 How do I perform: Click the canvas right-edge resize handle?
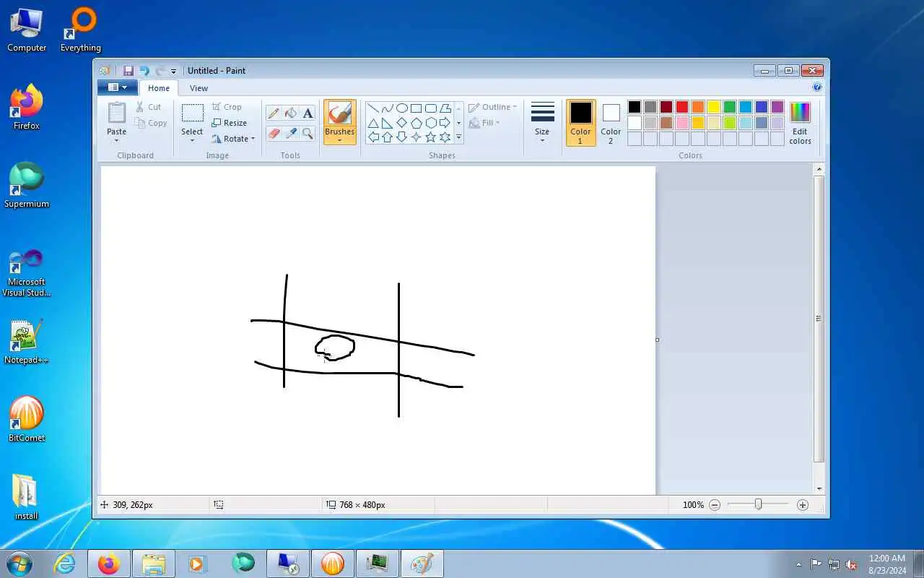(x=657, y=340)
